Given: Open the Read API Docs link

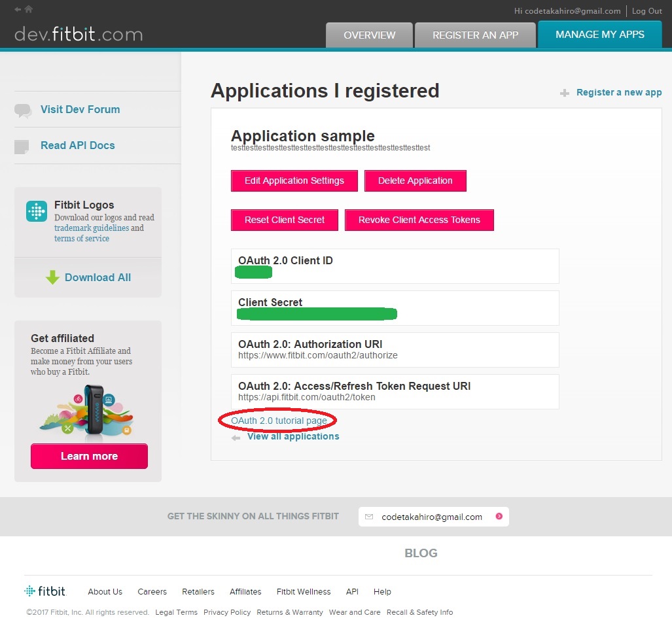Looking at the screenshot, I should [x=78, y=146].
